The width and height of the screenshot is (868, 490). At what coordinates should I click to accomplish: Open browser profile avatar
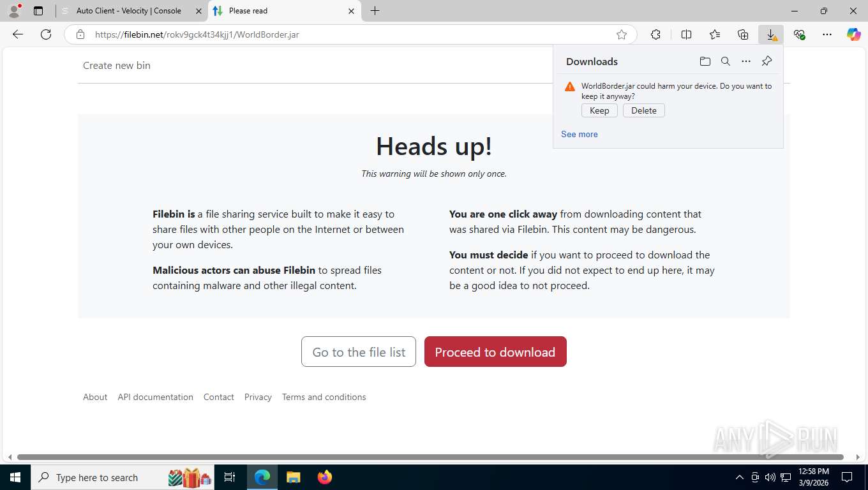pyautogui.click(x=14, y=11)
